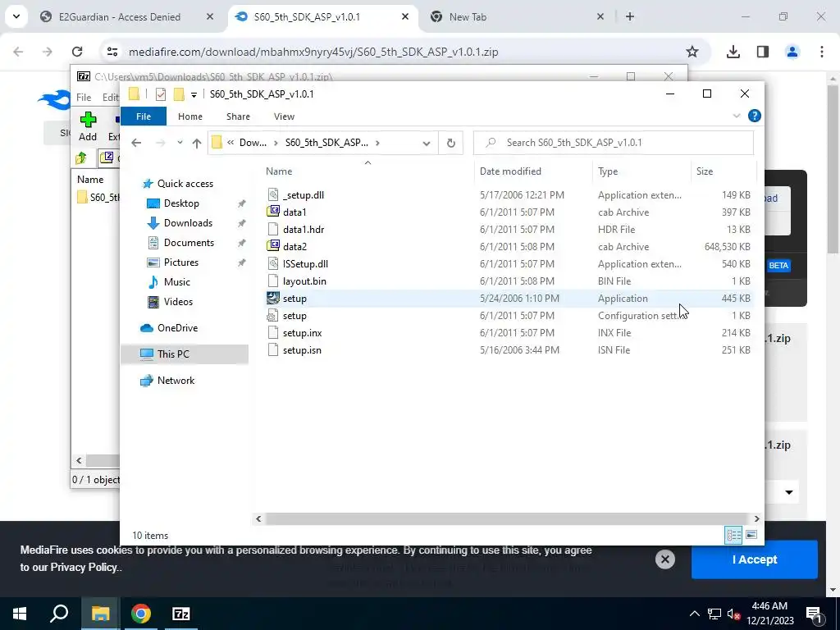
Task: Select the ISSetup.dll file icon
Action: pyautogui.click(x=273, y=263)
